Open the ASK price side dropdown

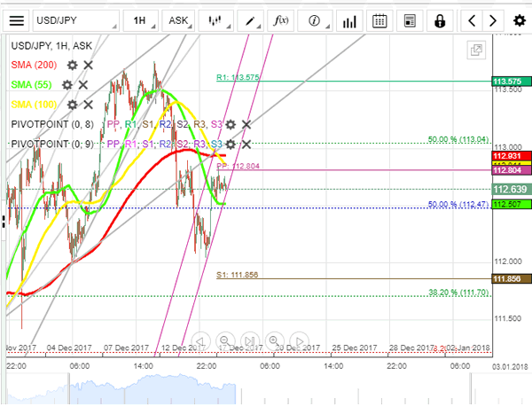[x=178, y=20]
